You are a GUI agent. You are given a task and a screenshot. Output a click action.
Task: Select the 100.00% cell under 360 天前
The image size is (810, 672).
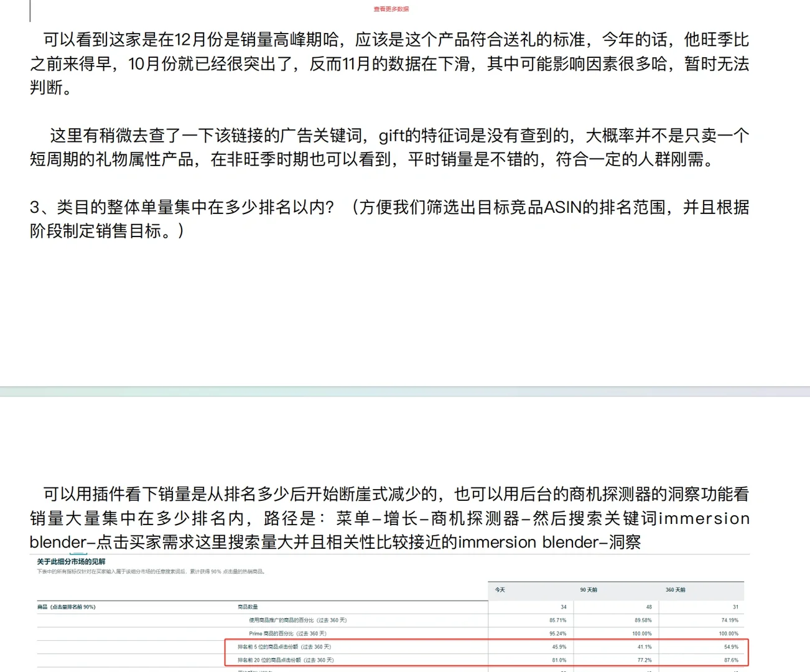pyautogui.click(x=729, y=633)
